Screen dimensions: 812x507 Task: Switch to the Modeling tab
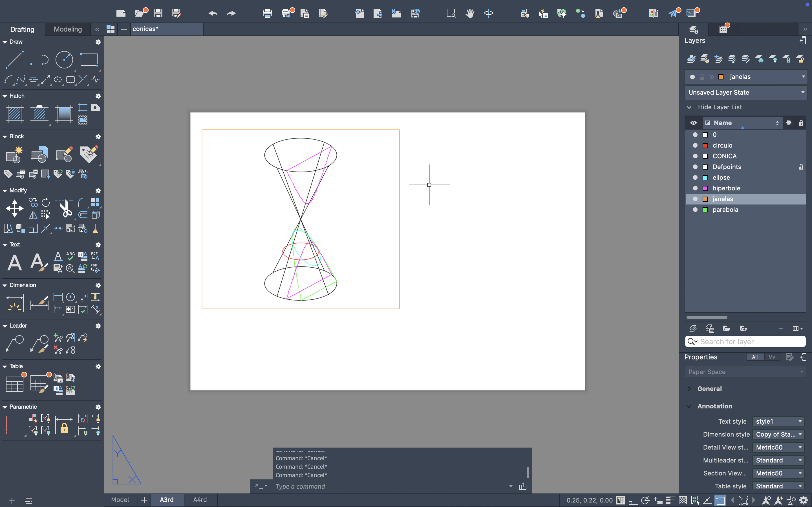click(67, 29)
